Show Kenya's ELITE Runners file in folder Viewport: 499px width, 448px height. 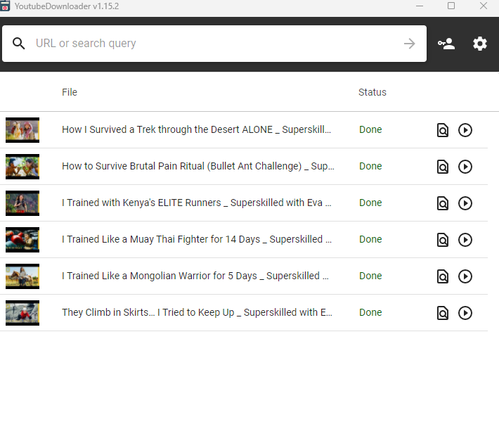click(x=442, y=203)
